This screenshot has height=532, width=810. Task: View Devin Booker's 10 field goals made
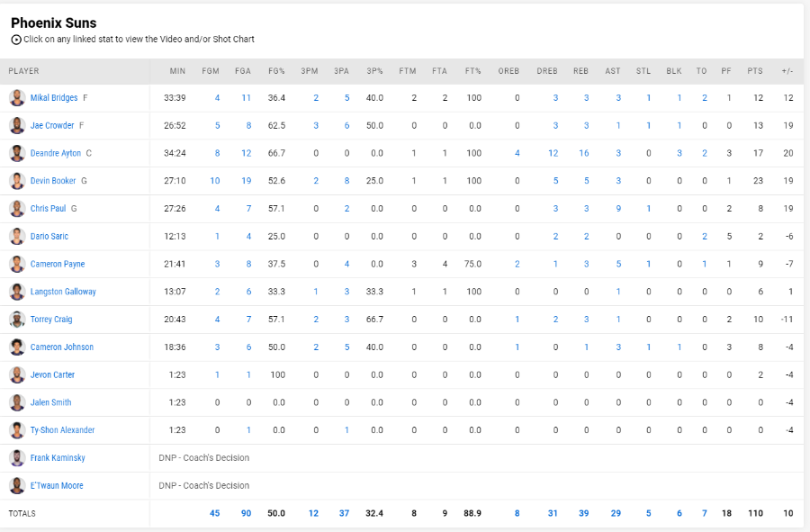[x=215, y=181]
